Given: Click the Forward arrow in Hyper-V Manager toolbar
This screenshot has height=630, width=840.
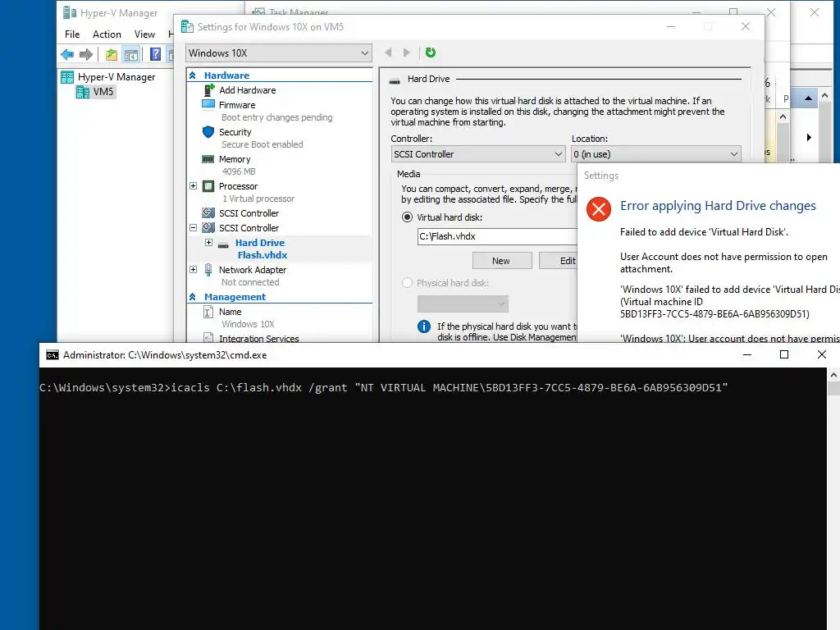Looking at the screenshot, I should 85,54.
